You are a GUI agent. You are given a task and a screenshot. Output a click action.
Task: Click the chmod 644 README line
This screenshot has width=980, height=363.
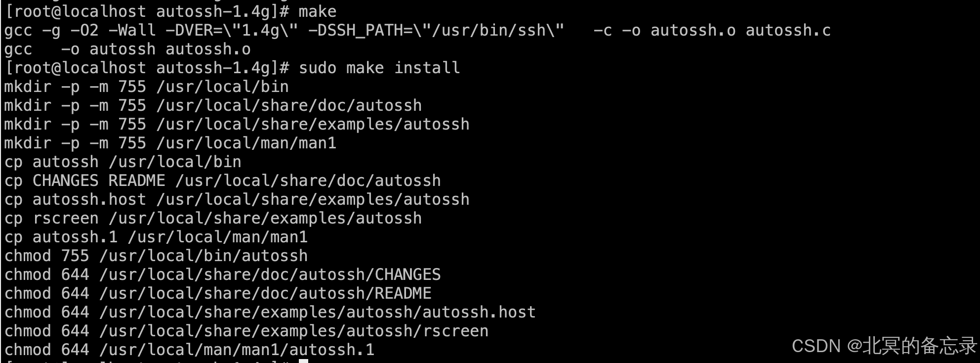218,294
